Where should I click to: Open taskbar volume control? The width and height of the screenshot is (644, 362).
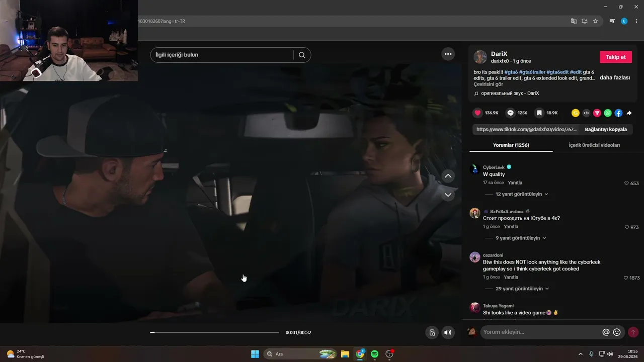(x=610, y=354)
